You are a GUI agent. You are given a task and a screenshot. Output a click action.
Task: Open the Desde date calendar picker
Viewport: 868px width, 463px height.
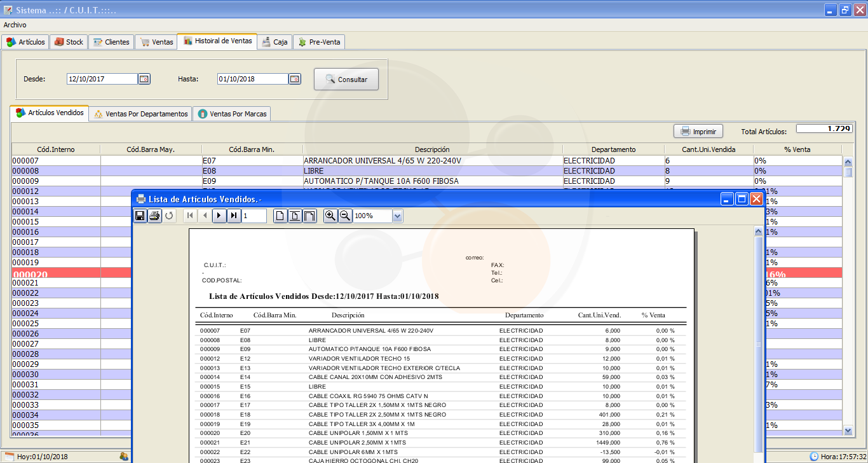(x=144, y=79)
